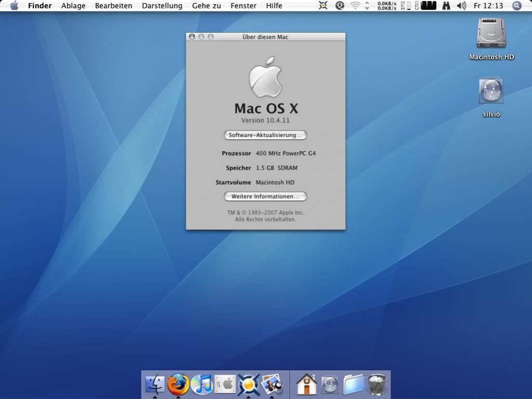Click the satellite-shaped menu bar icon
This screenshot has width=532, height=399.
323,5
